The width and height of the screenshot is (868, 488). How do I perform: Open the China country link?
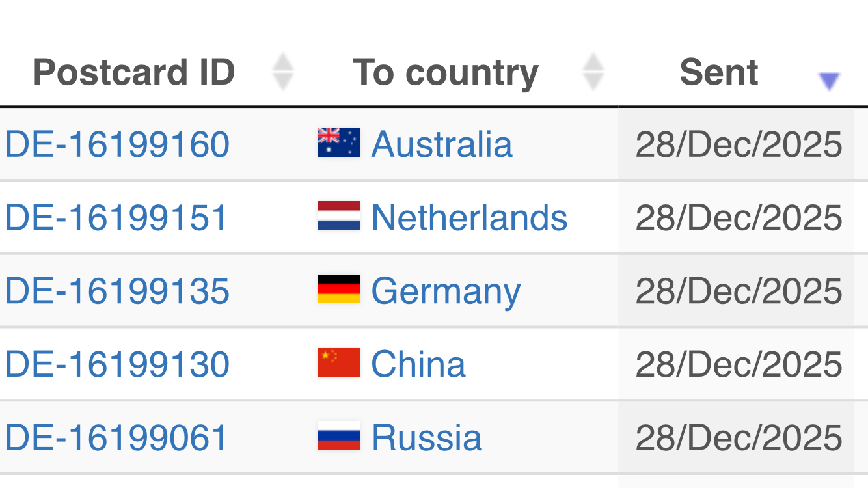[418, 364]
